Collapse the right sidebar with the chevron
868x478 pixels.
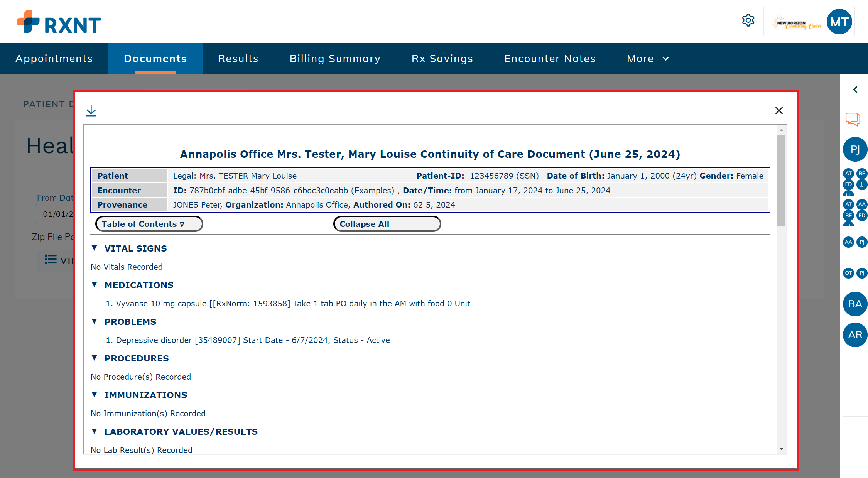[855, 90]
